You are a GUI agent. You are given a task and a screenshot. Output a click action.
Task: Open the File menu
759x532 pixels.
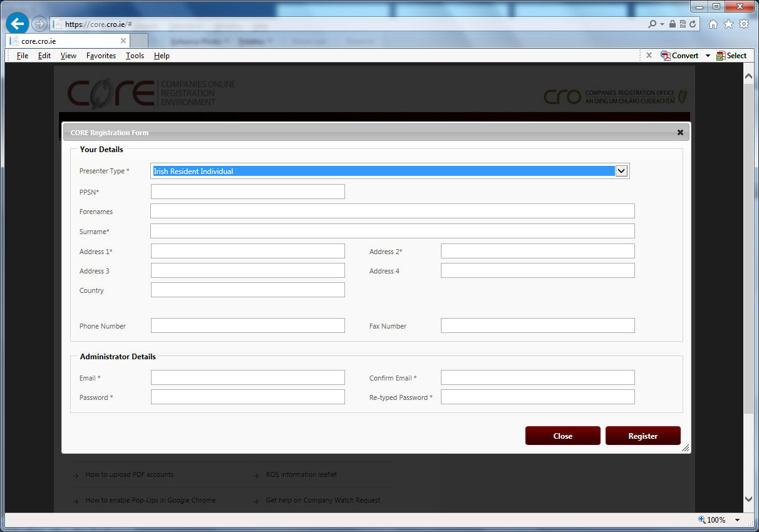coord(23,56)
